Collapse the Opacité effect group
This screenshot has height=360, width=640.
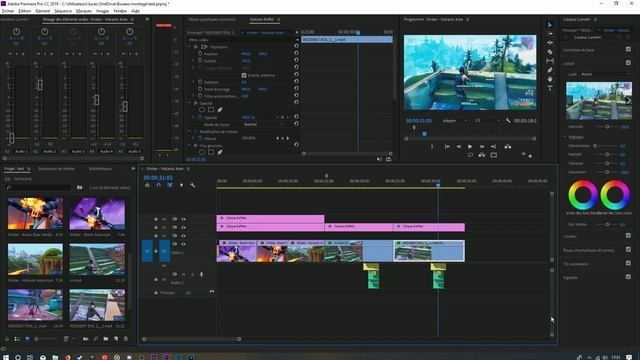[x=190, y=103]
